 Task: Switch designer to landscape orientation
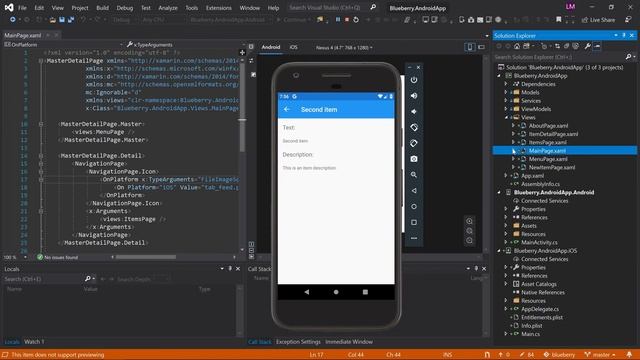coord(482,47)
